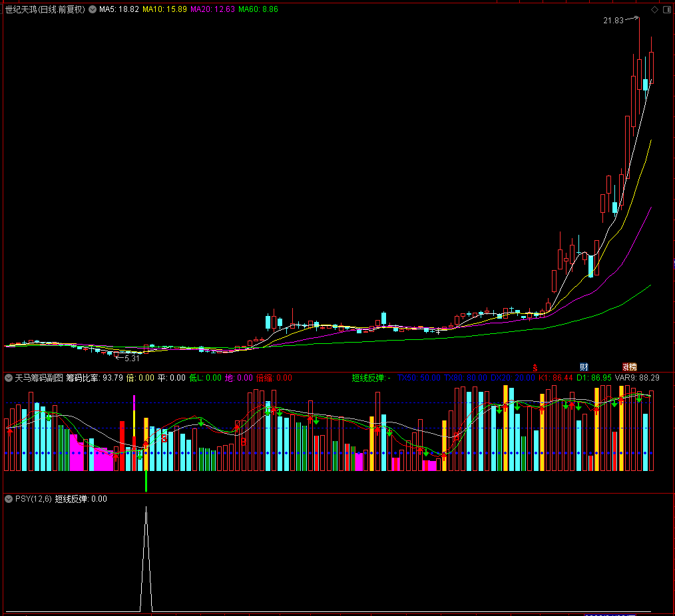Screen dimensions: 675x616
Task: Select the 倍缩: 0.00 value
Action: coord(274,378)
